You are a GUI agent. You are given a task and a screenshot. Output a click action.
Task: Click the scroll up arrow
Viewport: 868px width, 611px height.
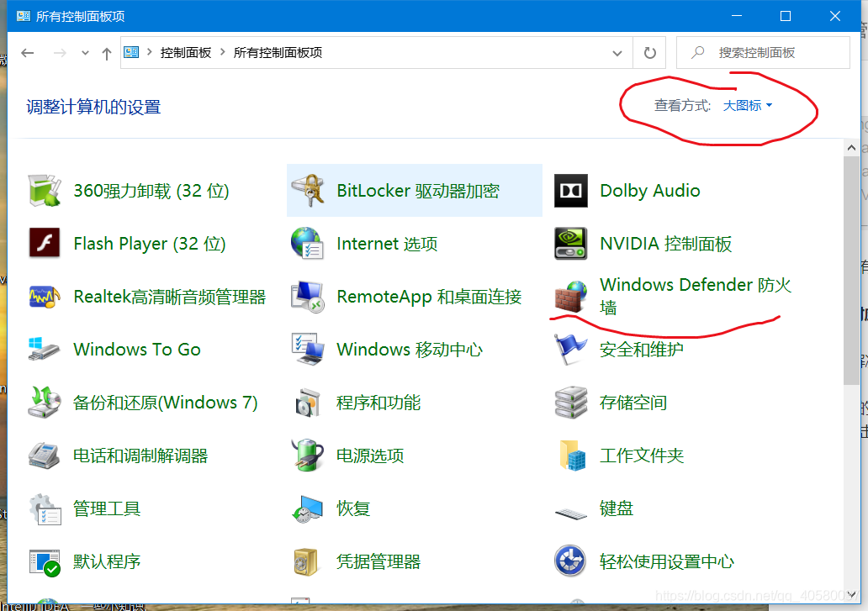(x=851, y=148)
